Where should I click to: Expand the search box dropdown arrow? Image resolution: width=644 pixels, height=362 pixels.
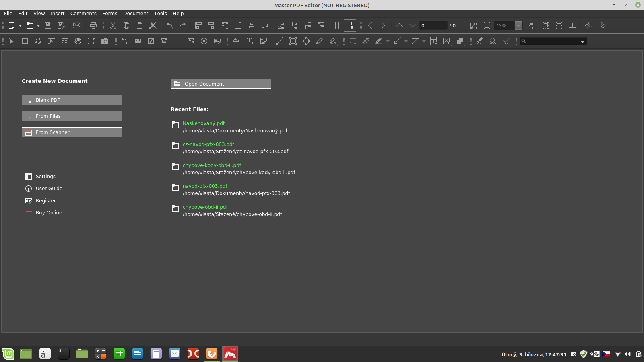(x=582, y=41)
